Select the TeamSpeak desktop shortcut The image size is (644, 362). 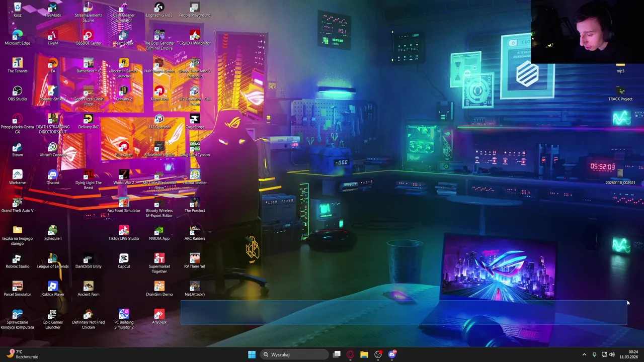[124, 38]
